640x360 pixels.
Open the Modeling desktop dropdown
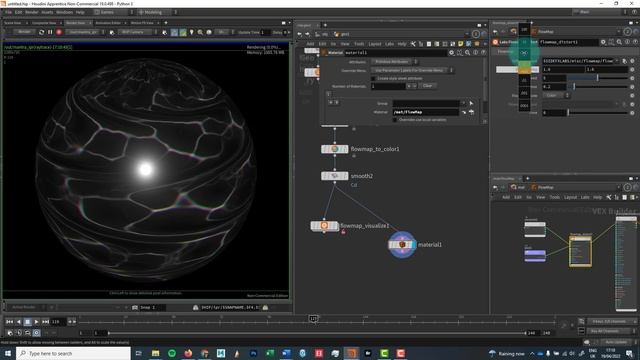click(157, 12)
